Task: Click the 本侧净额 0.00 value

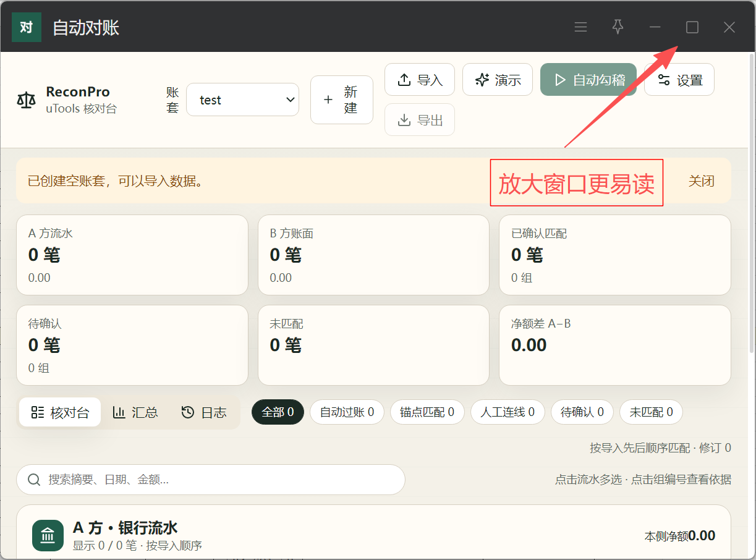Action: pos(680,536)
